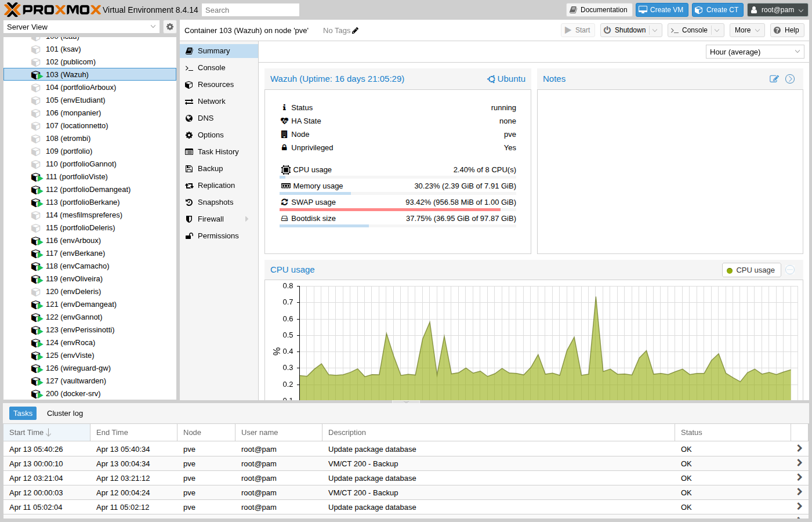The height and width of the screenshot is (522, 812).
Task: Select the Summary menu item
Action: [x=219, y=51]
